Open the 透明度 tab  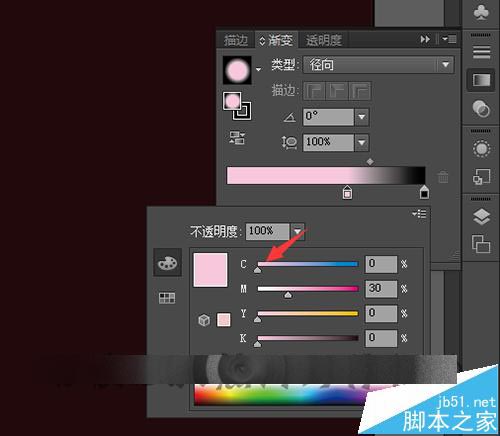click(x=324, y=40)
